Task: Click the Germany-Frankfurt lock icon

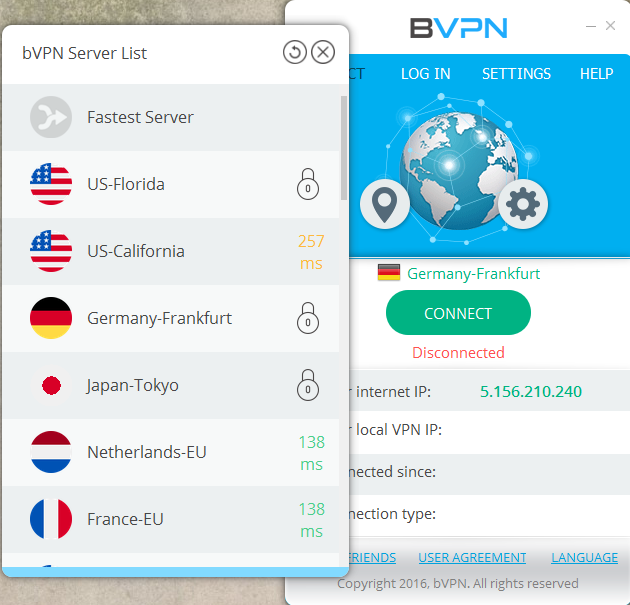Action: coord(309,319)
